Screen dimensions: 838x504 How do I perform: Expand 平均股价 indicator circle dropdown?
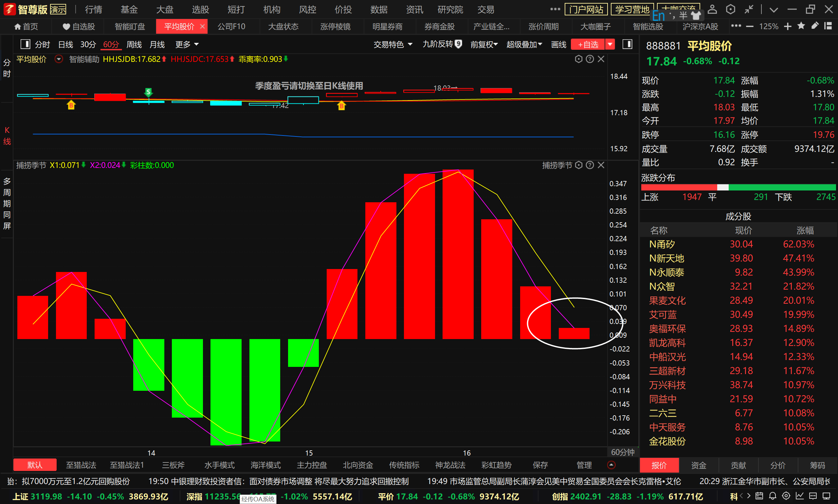click(x=59, y=59)
